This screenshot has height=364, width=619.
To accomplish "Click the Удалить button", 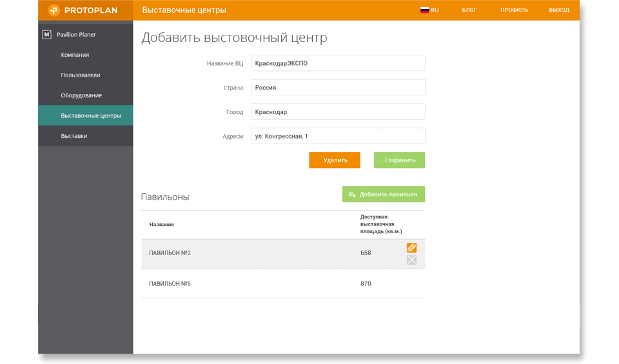I will pos(335,160).
